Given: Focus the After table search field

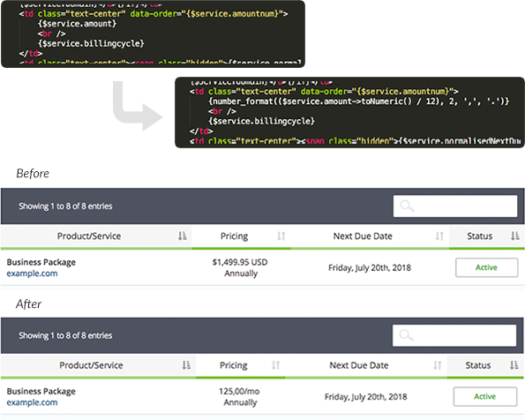Looking at the screenshot, I should tap(454, 335).
